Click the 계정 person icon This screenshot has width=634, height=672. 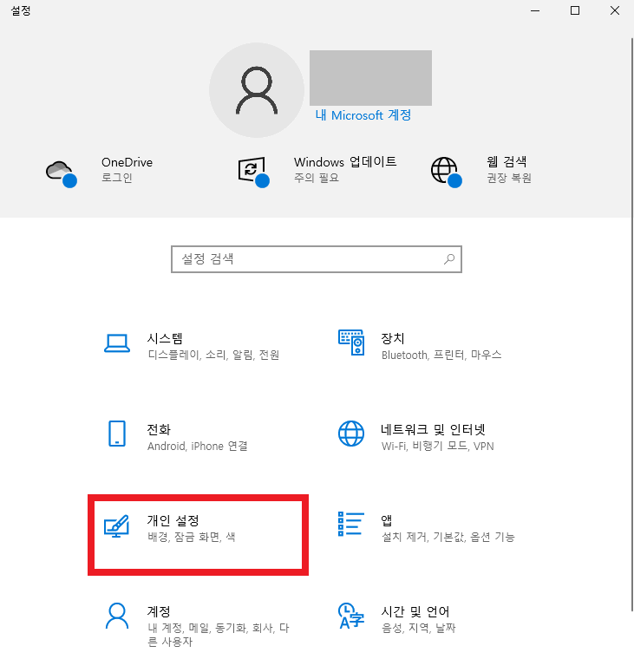coord(117,616)
